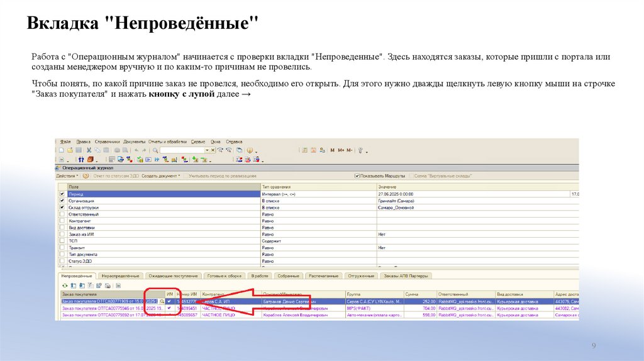This screenshot has width=644, height=361.
Task: Open the Файл menu
Action: (65, 142)
